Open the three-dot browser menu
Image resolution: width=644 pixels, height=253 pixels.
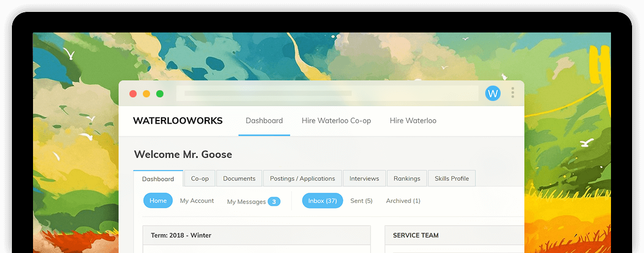pos(513,93)
